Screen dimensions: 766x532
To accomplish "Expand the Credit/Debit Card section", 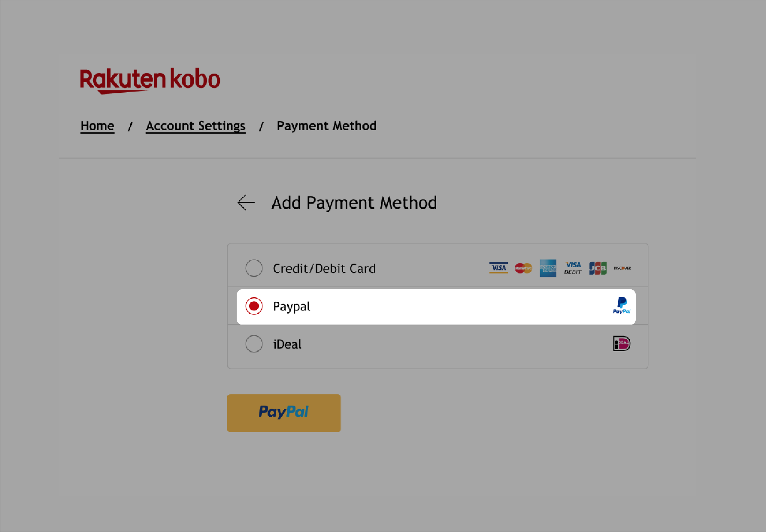I will (253, 268).
